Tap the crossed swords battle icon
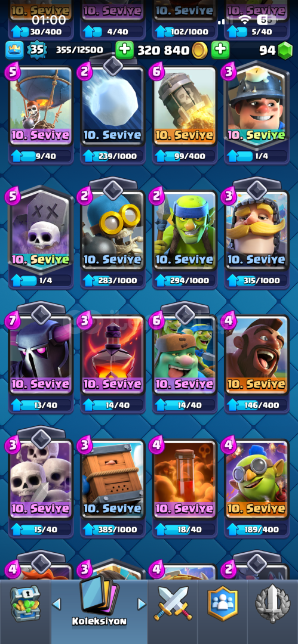Screen dimensions: 298x644 [x=173, y=604]
